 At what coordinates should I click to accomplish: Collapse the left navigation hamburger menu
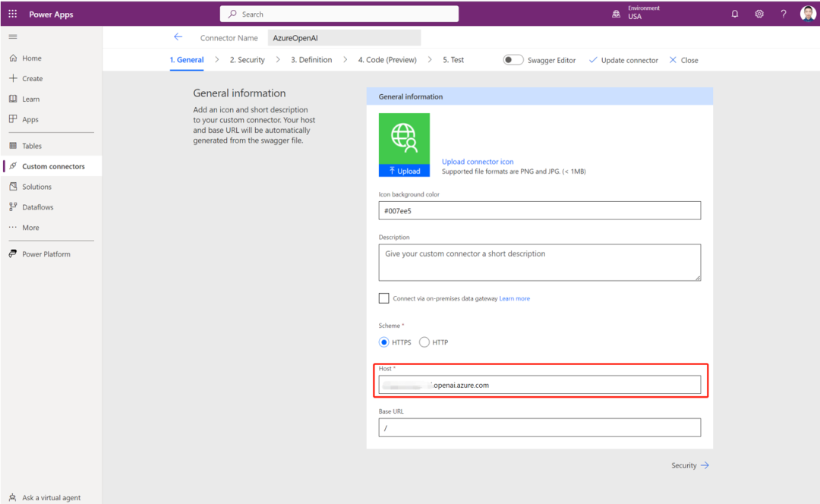click(x=13, y=36)
